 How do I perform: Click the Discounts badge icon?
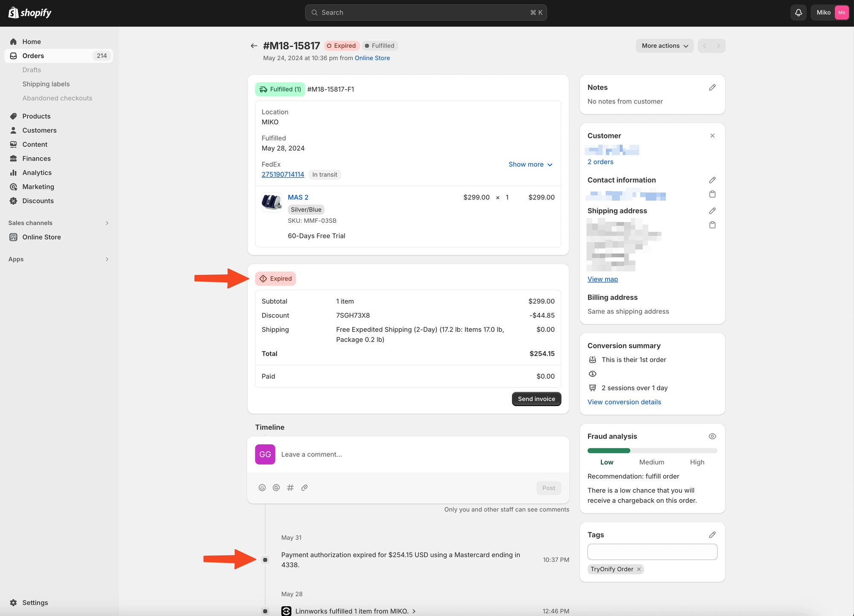13,201
